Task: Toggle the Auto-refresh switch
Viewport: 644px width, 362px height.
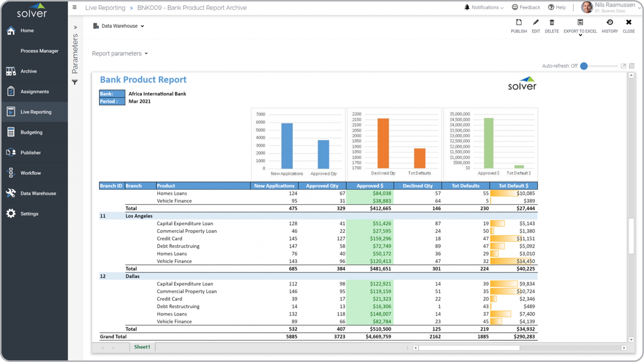Action: tap(584, 66)
